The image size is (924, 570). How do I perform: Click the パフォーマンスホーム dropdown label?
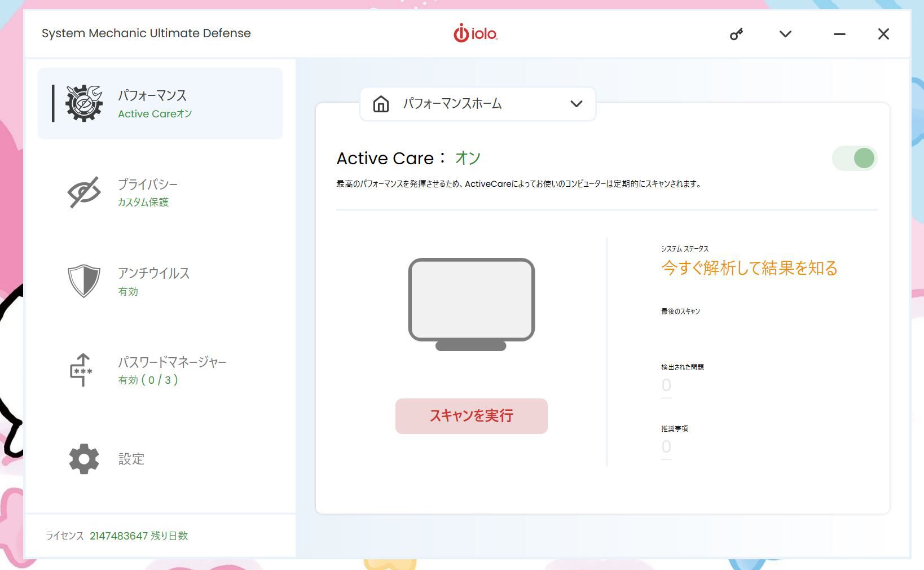click(x=452, y=104)
